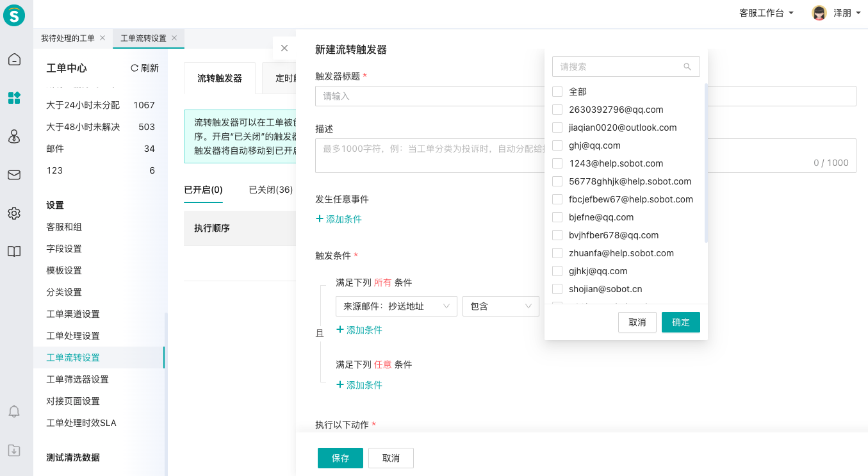The width and height of the screenshot is (868, 476).
Task: Select the 流转触发器 tab
Action: [220, 78]
